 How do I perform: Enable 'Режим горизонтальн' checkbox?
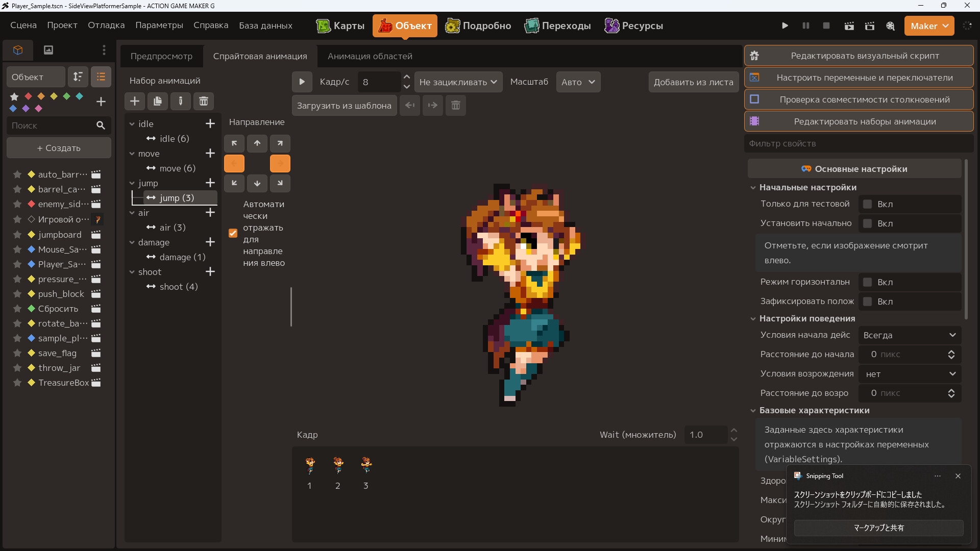coord(867,282)
